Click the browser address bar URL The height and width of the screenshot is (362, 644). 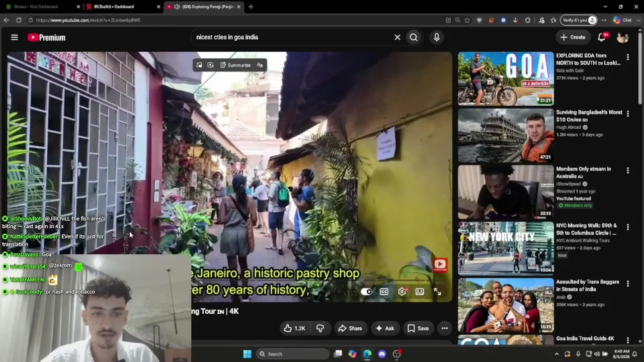click(88, 20)
